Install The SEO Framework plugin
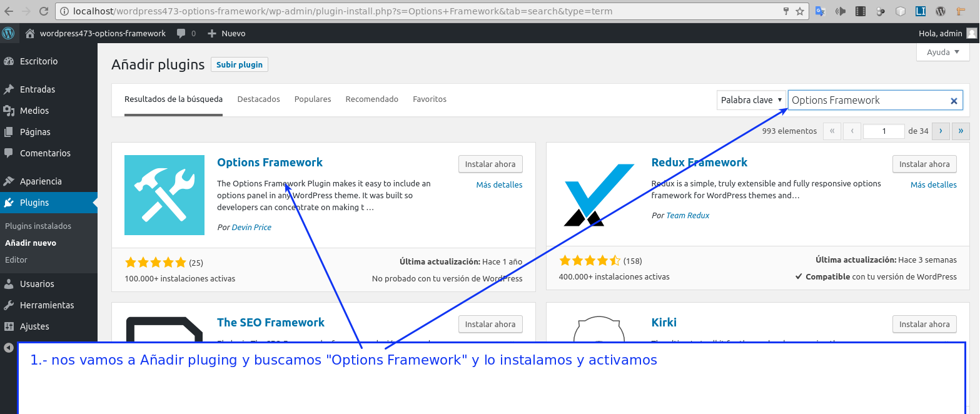Image resolution: width=980 pixels, height=414 pixels. [x=490, y=324]
